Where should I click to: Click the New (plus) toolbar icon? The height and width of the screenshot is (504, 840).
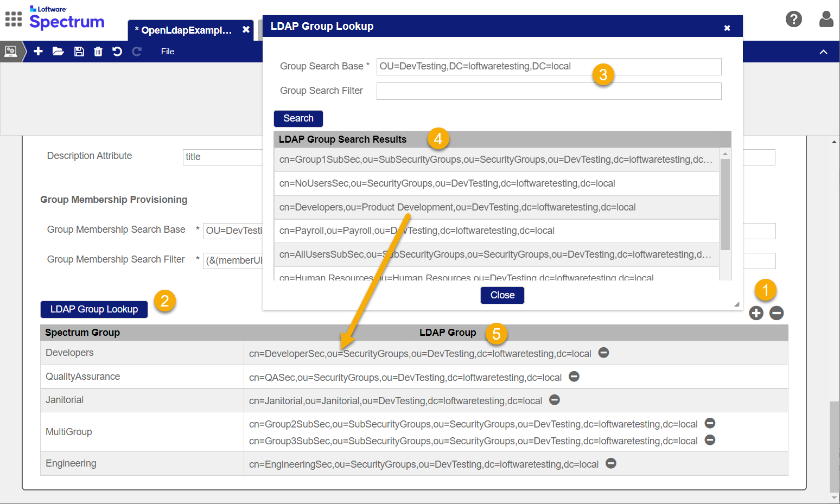click(38, 51)
